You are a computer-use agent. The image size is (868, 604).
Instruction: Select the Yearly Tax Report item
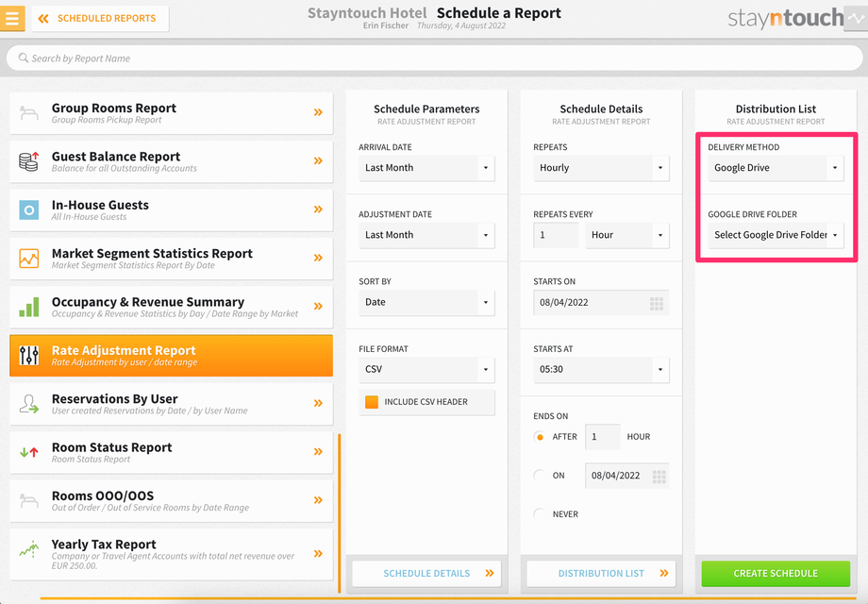(x=171, y=554)
